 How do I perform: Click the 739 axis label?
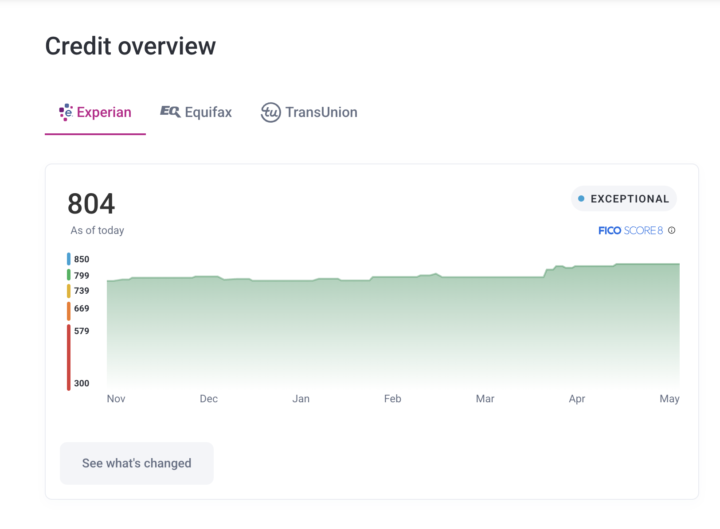click(x=82, y=291)
